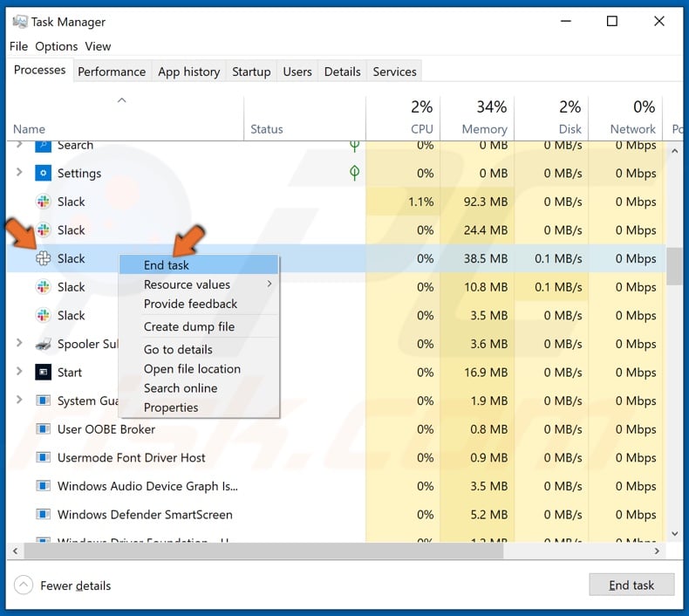Click the vertical scrollbar up arrow
The height and width of the screenshot is (616, 689).
tap(674, 151)
